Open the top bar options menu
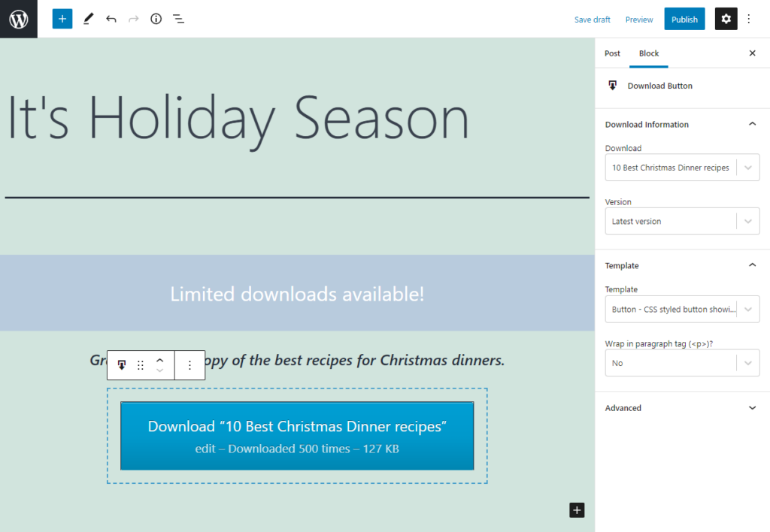The width and height of the screenshot is (770, 532). tap(749, 19)
